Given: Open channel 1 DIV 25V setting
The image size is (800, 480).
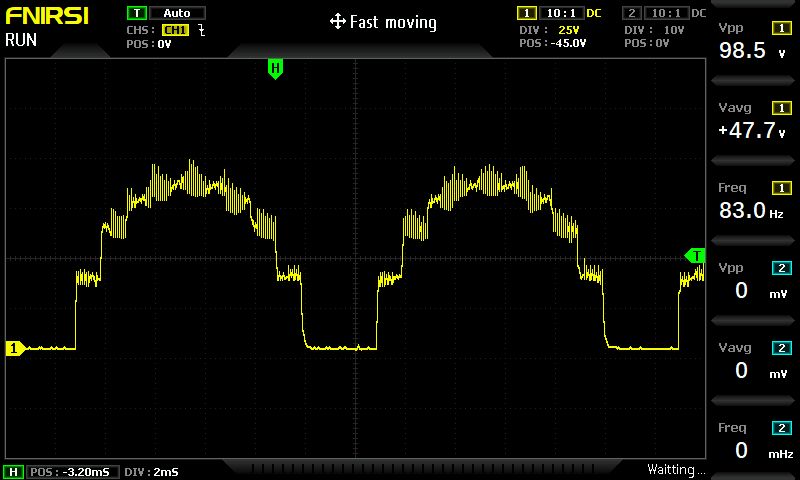Looking at the screenshot, I should [549, 30].
